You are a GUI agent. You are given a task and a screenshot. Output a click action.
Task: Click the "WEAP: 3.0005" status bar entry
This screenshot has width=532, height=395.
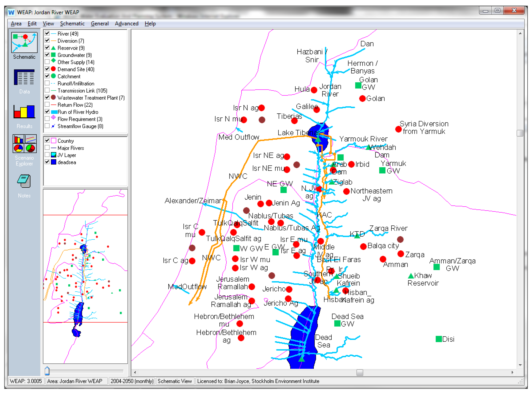click(26, 381)
